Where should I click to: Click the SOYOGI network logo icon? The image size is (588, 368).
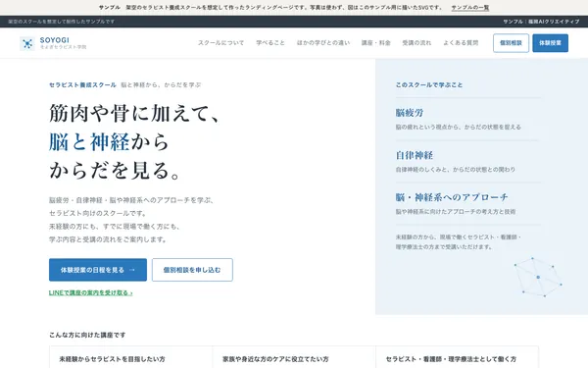(27, 43)
